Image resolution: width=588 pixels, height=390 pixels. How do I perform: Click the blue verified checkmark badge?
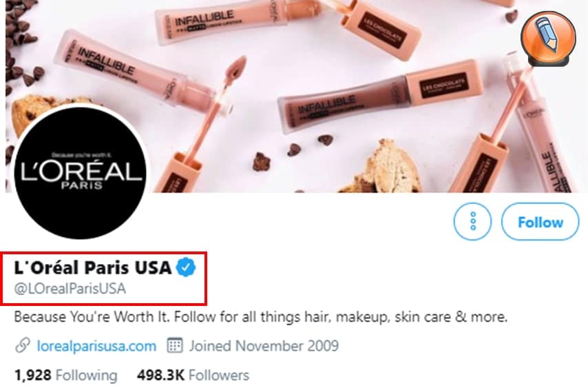tap(186, 267)
